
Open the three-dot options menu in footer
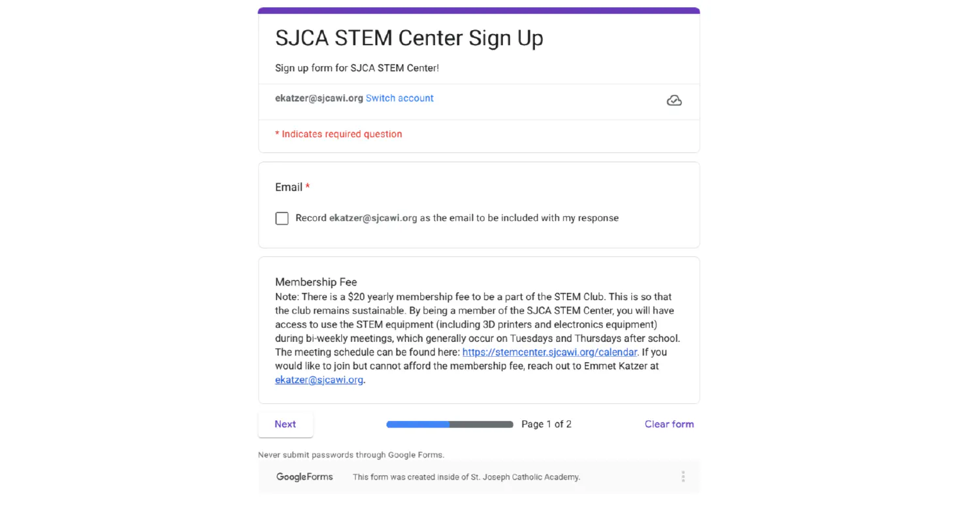(x=683, y=476)
